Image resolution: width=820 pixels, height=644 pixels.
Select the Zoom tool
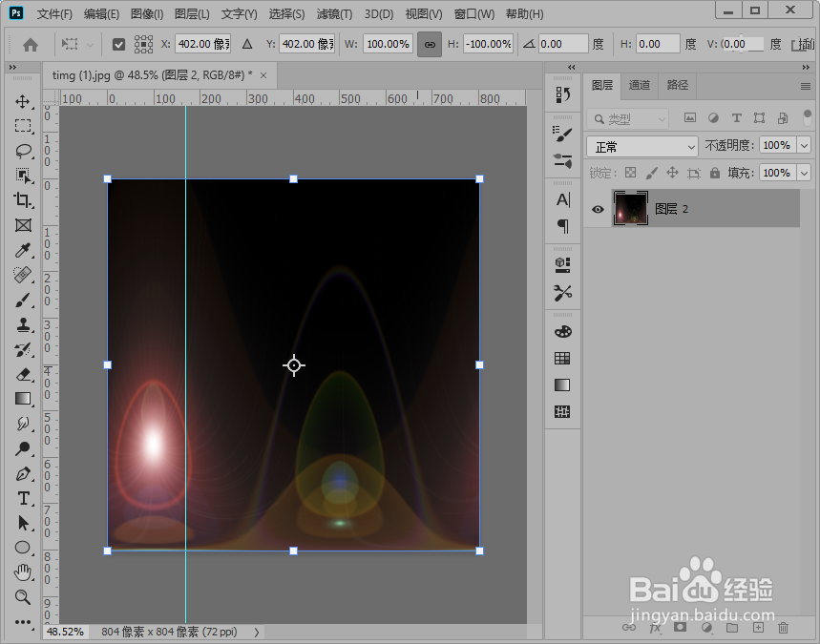(23, 597)
